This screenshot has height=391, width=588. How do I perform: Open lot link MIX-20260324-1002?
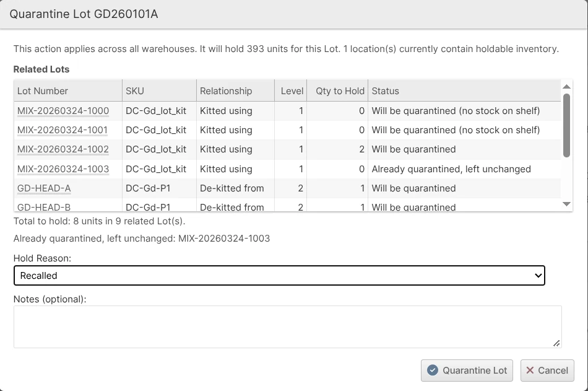63,149
